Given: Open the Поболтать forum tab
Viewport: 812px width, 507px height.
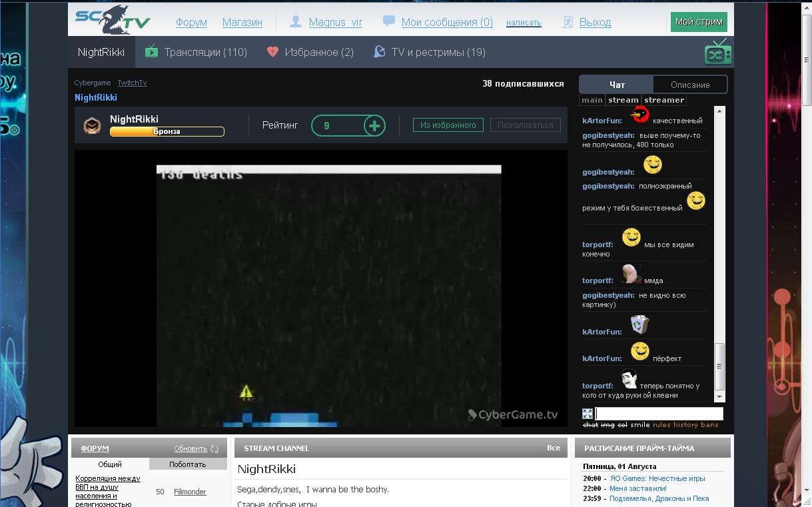Looking at the screenshot, I should [188, 464].
